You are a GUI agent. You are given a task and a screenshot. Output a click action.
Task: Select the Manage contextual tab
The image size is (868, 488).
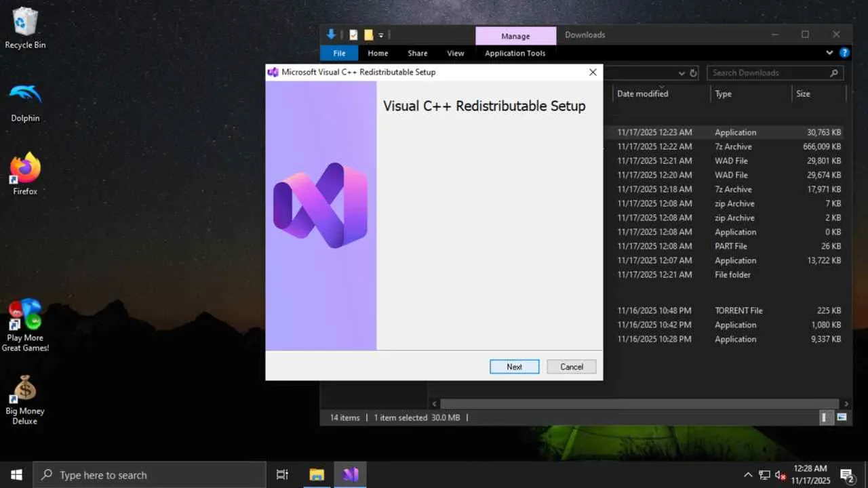coord(515,36)
